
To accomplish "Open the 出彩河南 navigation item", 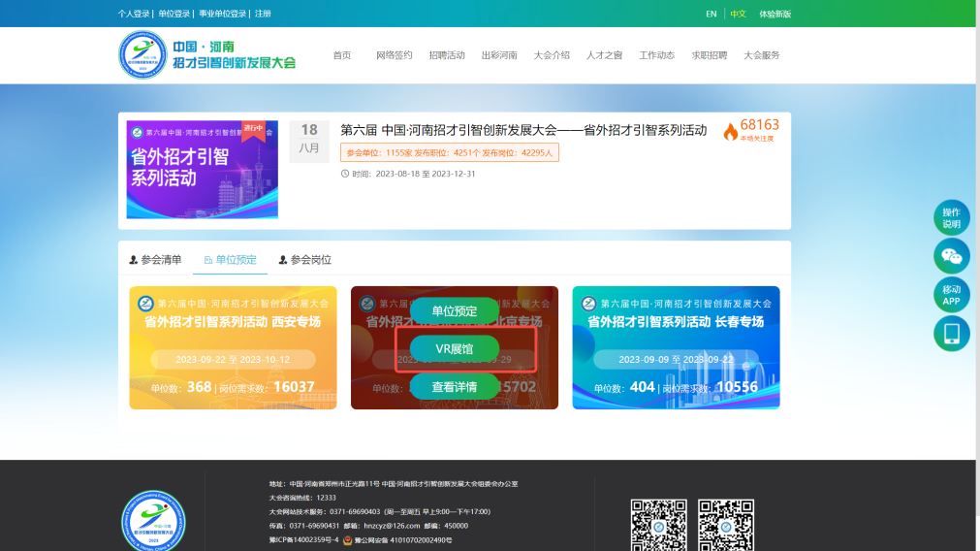I will point(499,55).
